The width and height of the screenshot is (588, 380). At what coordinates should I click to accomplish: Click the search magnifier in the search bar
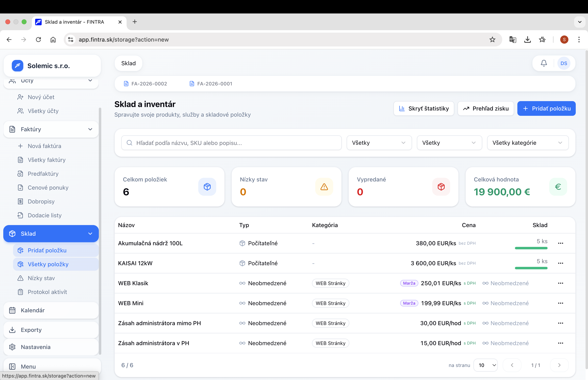tap(129, 143)
